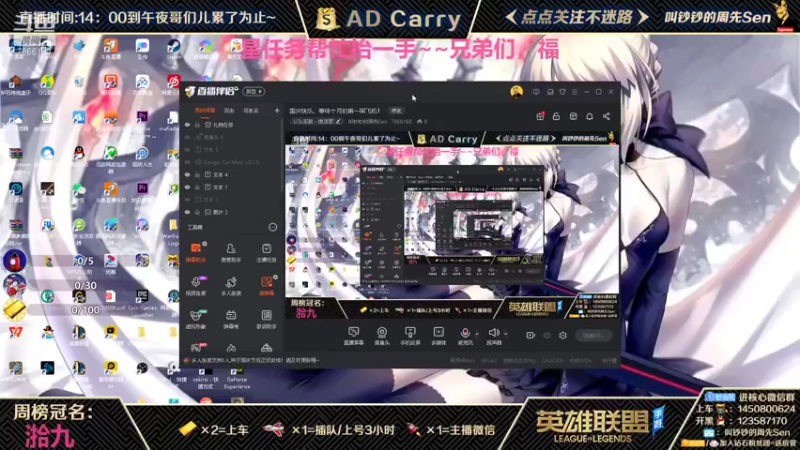800x450 pixels.
Task: Click the large live-status button at bottom right
Action: click(594, 335)
